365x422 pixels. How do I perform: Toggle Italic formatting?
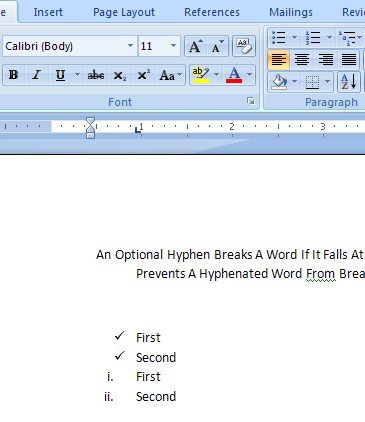(x=37, y=75)
